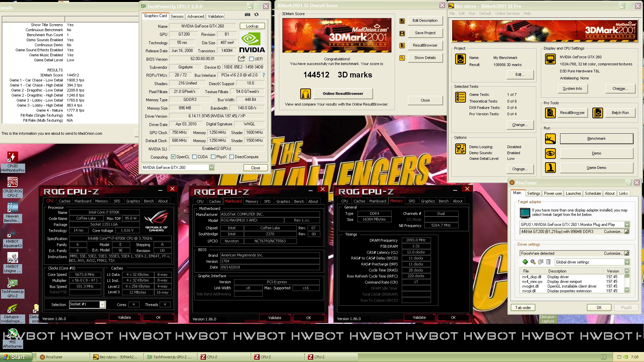Click the Windows Start button

click(x=16, y=357)
